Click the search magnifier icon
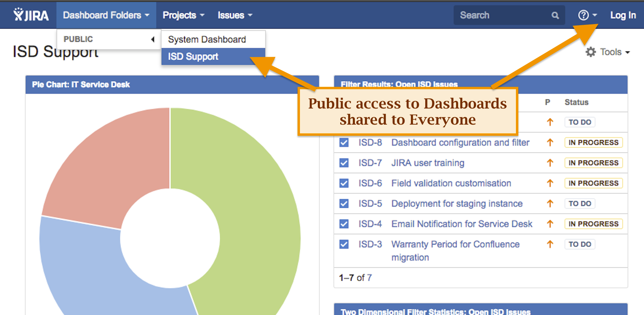This screenshot has width=644, height=315. [x=555, y=15]
